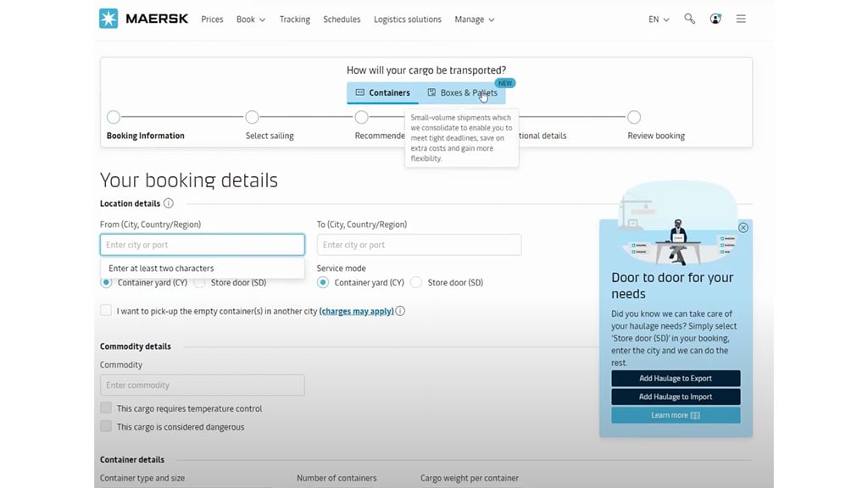This screenshot has width=868, height=488.
Task: Click the Maersk star logo
Action: (108, 18)
